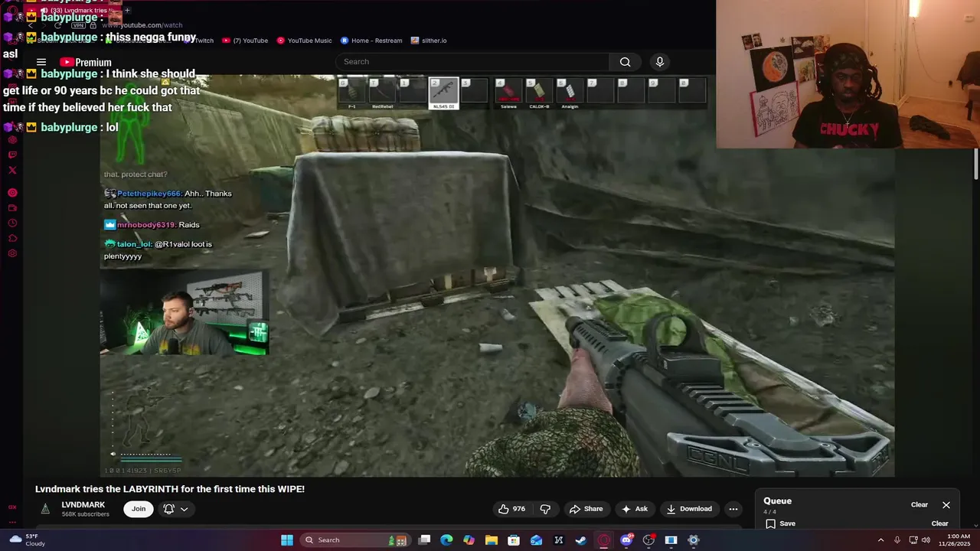Open the YouTube guide hamburger menu
This screenshot has height=551, width=980.
point(41,62)
